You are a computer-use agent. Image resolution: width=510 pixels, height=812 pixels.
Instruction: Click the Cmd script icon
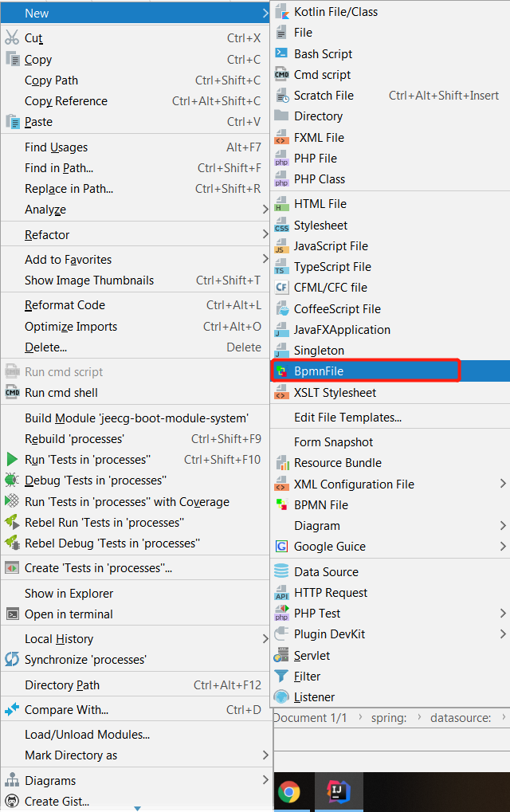(x=281, y=74)
